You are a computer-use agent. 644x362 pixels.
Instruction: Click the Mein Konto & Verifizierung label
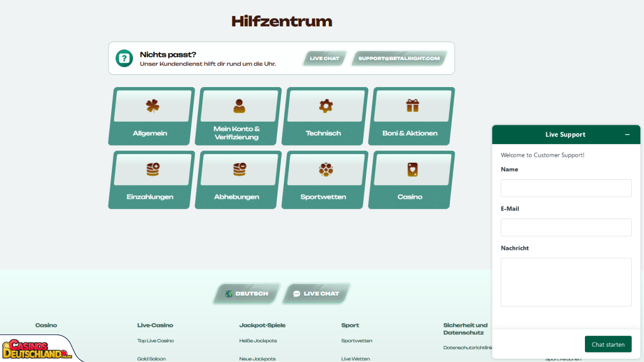click(237, 133)
